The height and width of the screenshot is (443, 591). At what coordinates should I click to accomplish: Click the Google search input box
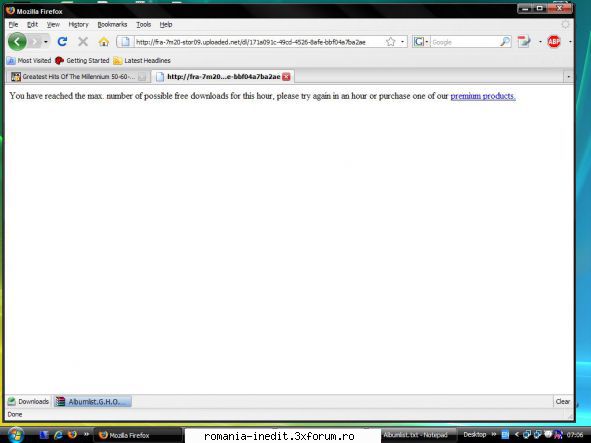(465, 42)
